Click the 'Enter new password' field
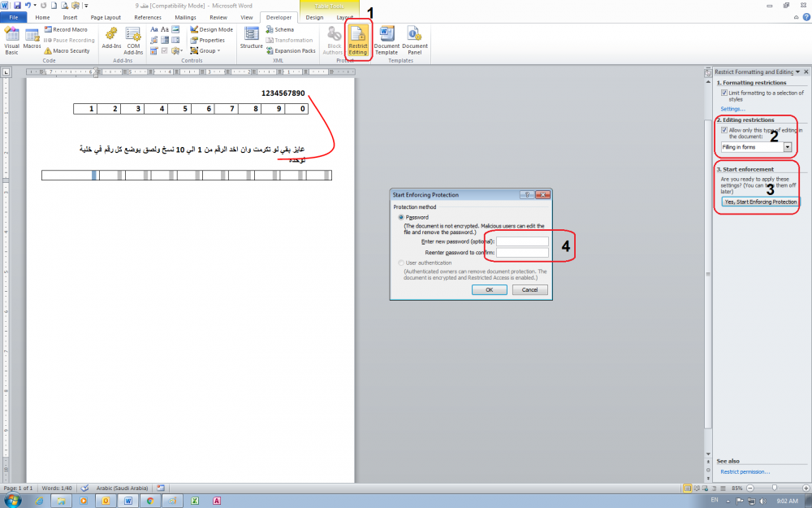The image size is (812, 508). pyautogui.click(x=522, y=241)
